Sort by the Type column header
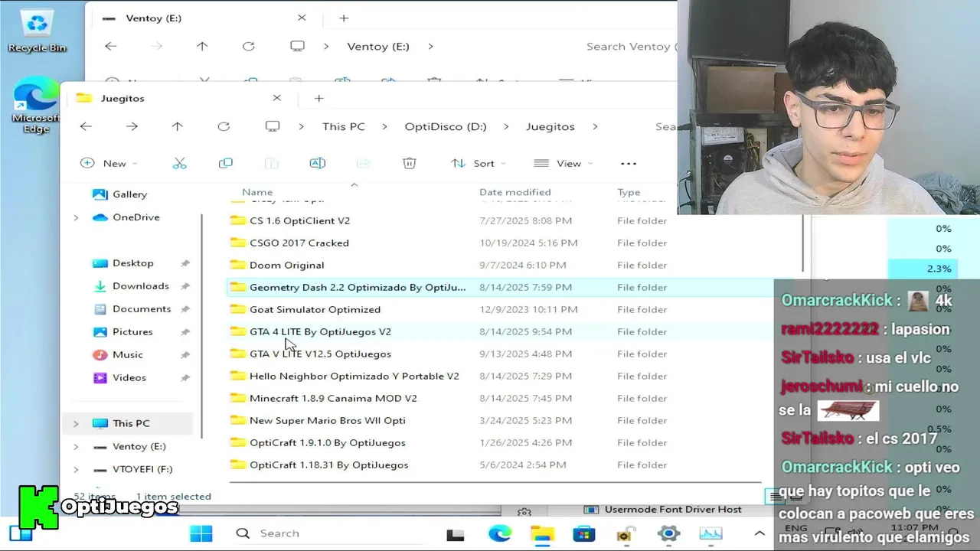Image resolution: width=980 pixels, height=551 pixels. (629, 192)
